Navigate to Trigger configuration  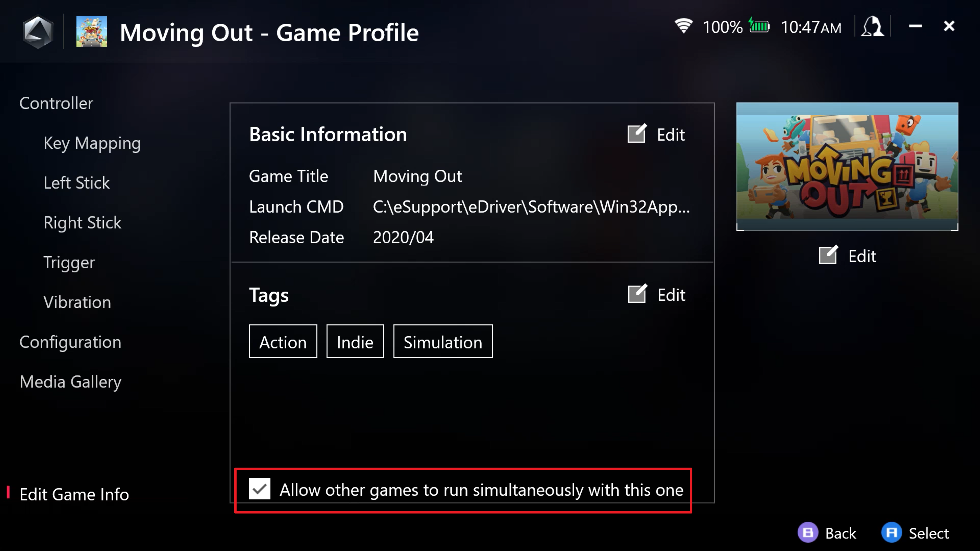point(69,262)
